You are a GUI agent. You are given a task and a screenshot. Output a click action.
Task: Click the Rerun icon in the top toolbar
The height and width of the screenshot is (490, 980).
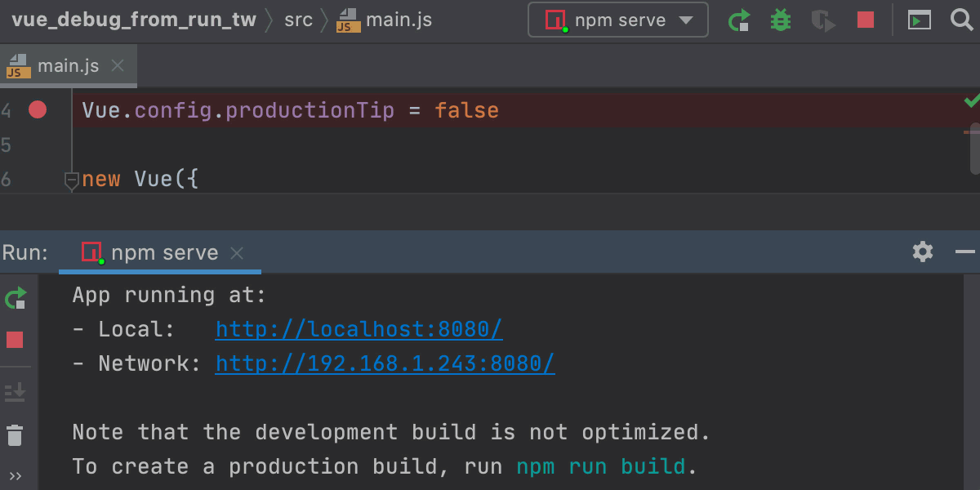[x=739, y=20]
